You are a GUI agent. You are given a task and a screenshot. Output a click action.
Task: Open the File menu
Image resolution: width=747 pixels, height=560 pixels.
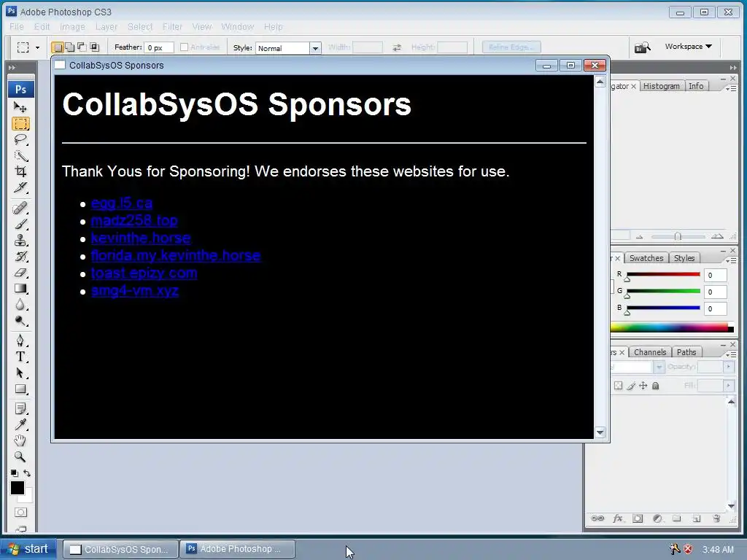coord(17,27)
